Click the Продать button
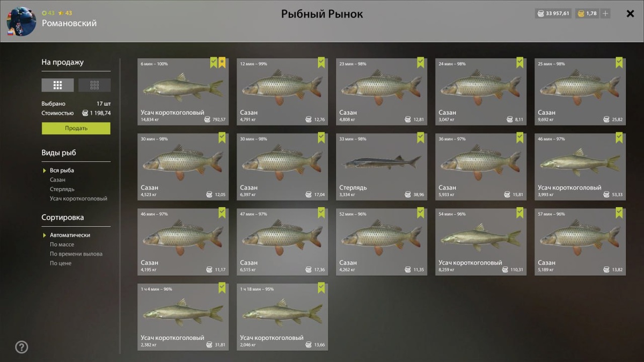644x362 pixels. click(76, 128)
